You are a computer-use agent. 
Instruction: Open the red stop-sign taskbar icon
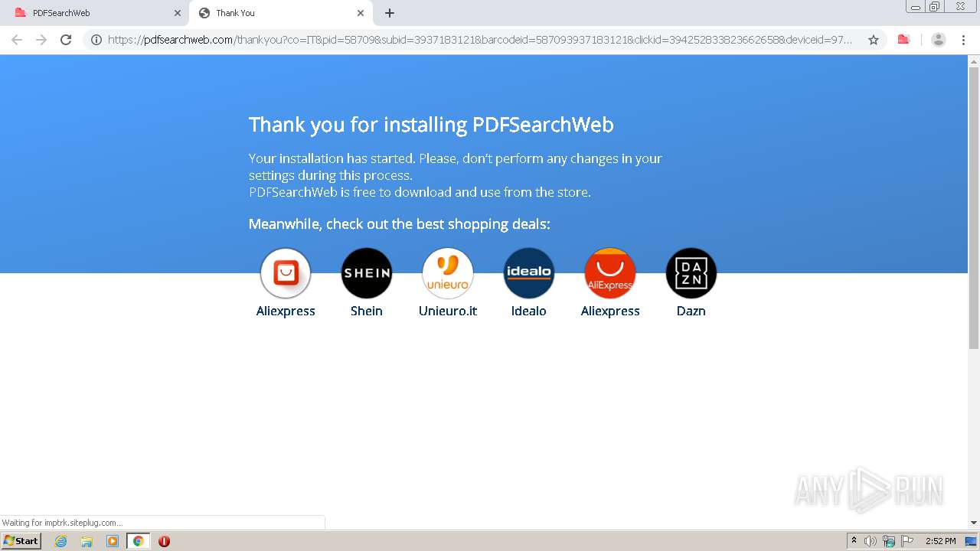coord(164,541)
